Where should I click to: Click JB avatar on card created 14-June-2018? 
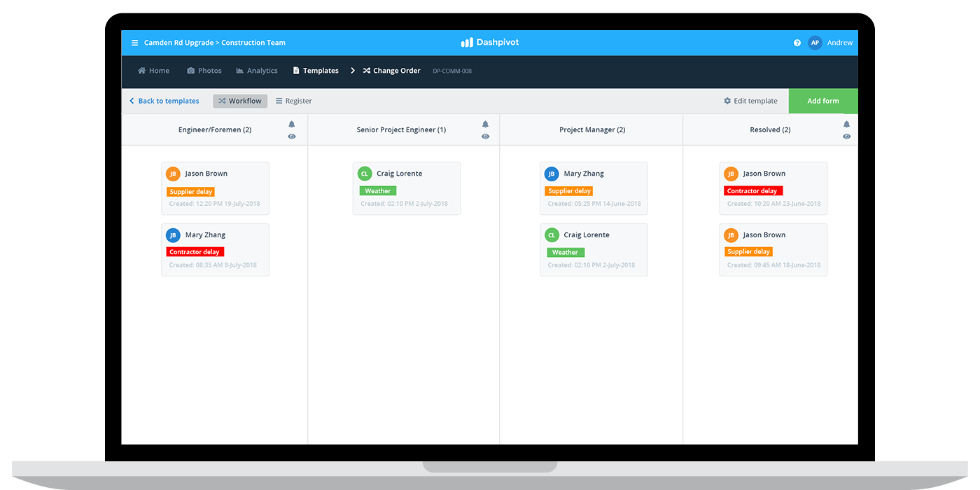[x=552, y=174]
